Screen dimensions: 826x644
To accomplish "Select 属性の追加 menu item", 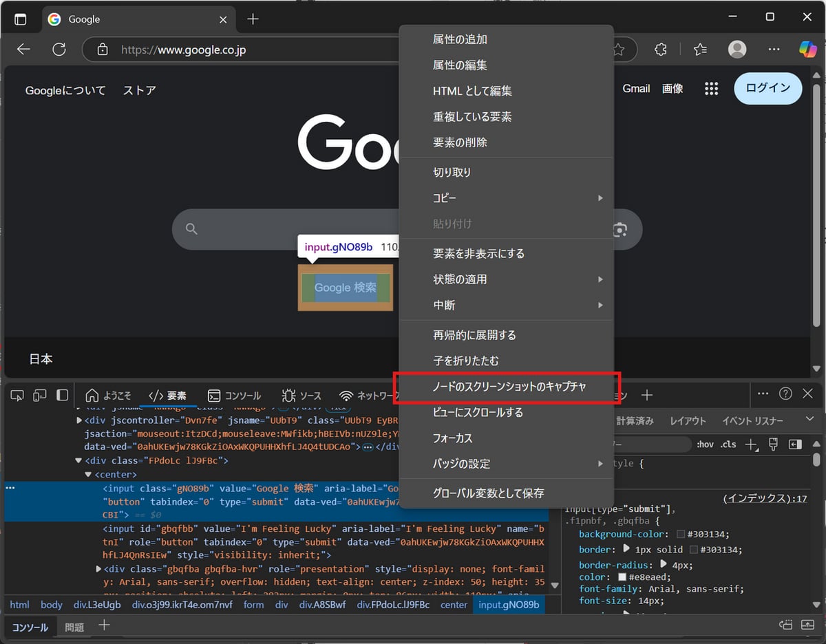I will click(x=506, y=39).
